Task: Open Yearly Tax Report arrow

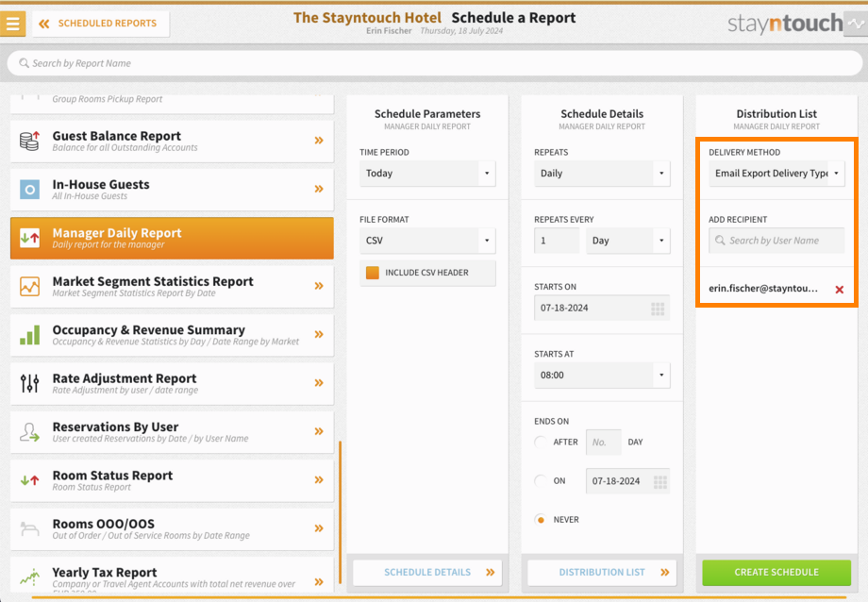Action: (x=319, y=581)
